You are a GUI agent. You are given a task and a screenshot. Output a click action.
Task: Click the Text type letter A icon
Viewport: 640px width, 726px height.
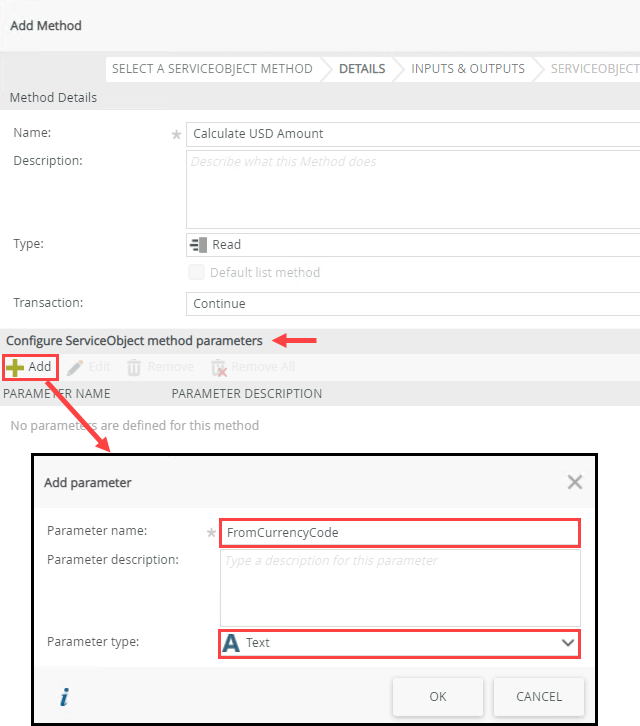[231, 643]
